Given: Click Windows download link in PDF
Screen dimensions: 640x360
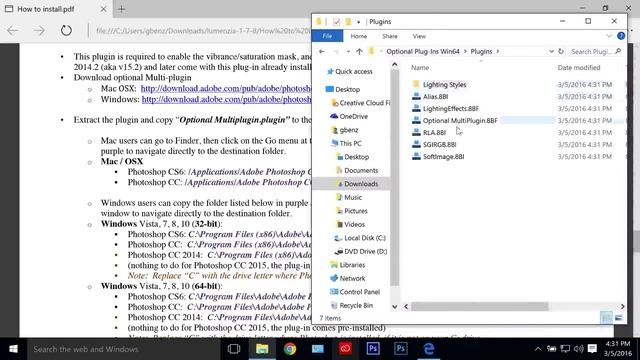Looking at the screenshot, I should pyautogui.click(x=227, y=99).
